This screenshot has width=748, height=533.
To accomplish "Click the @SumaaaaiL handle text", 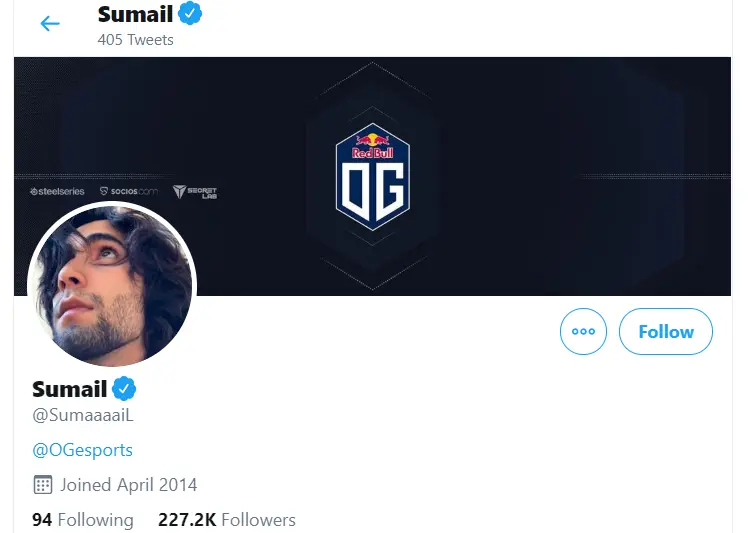I will (x=83, y=415).
